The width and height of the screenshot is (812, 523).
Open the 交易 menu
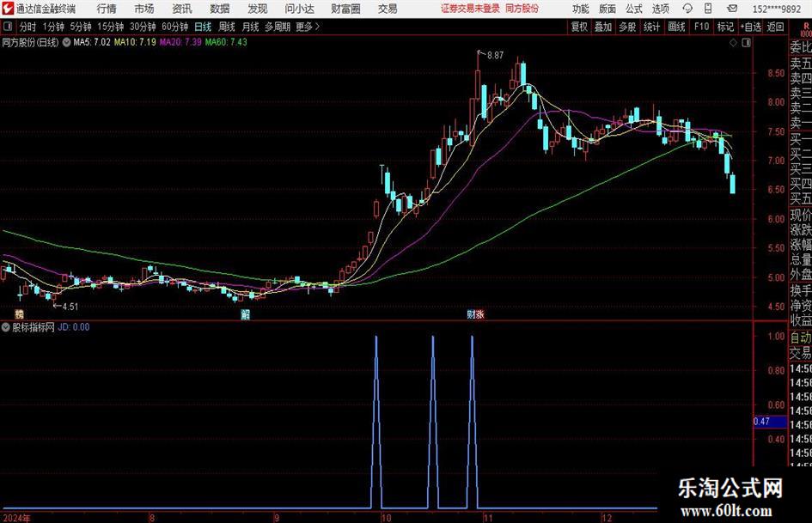pos(388,9)
